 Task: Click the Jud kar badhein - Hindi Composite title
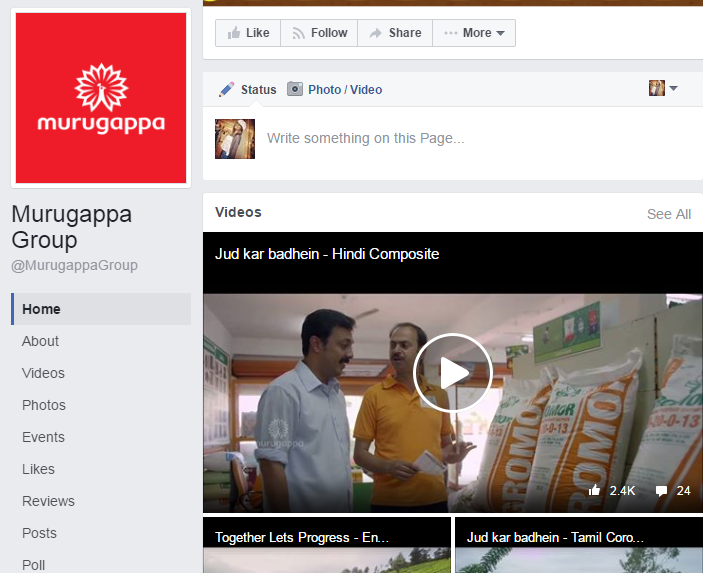(x=327, y=254)
